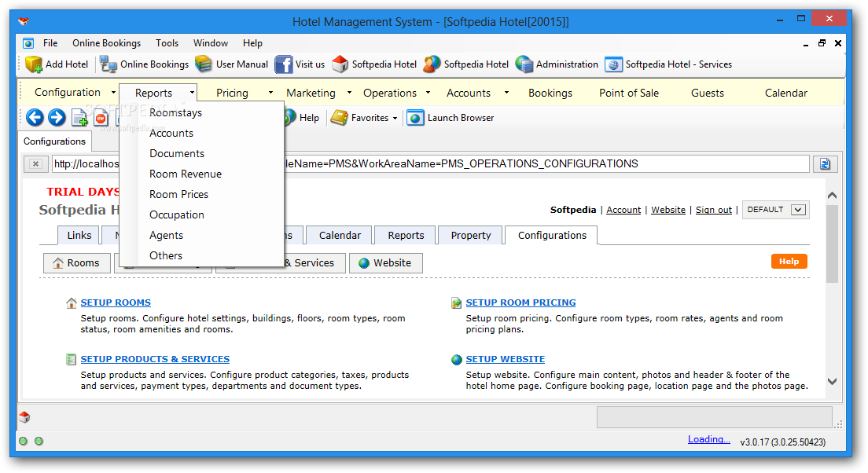Click the Softpedia Hotel - Services icon
Viewport: 868px width, 473px height.
[x=613, y=64]
